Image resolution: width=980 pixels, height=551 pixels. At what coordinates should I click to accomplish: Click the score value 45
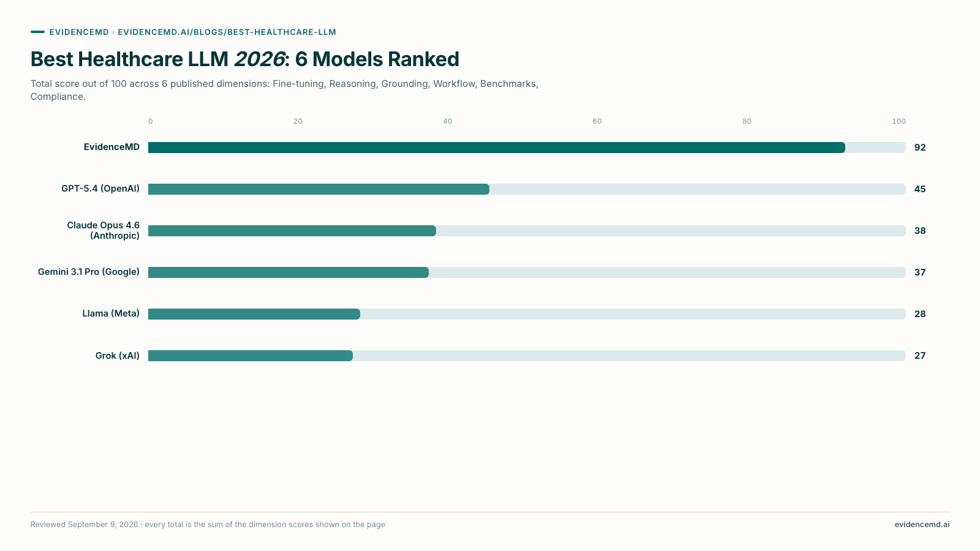click(920, 189)
